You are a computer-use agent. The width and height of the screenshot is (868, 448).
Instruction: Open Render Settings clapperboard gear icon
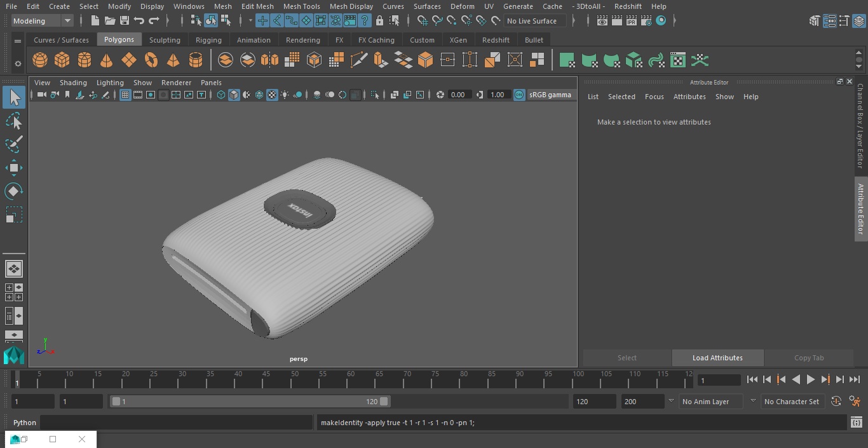[646, 21]
